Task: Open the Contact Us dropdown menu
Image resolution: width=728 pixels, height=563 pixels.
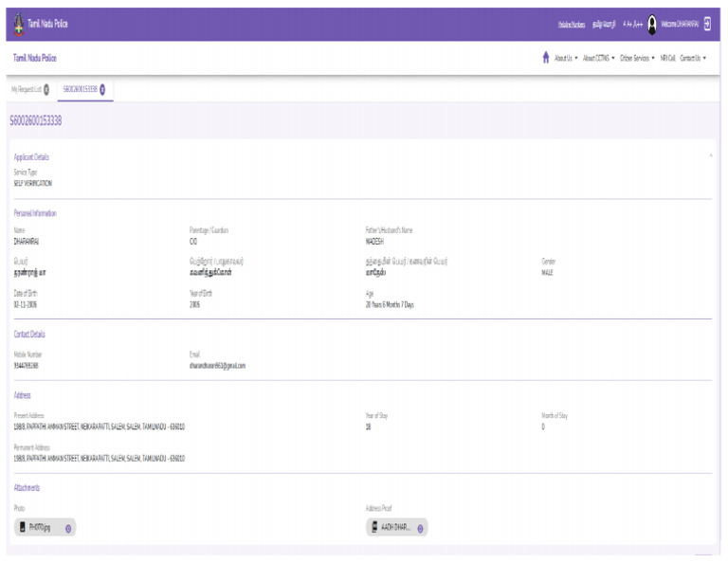Action: [x=693, y=58]
